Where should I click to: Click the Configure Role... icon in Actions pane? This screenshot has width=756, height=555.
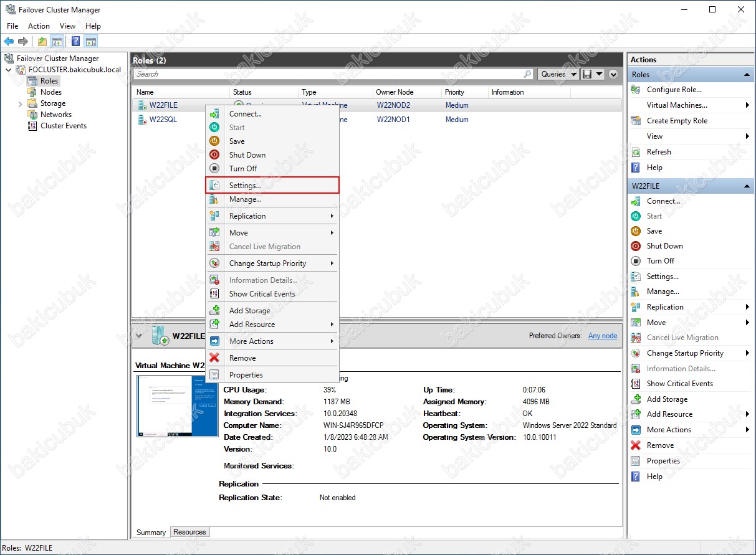(636, 90)
